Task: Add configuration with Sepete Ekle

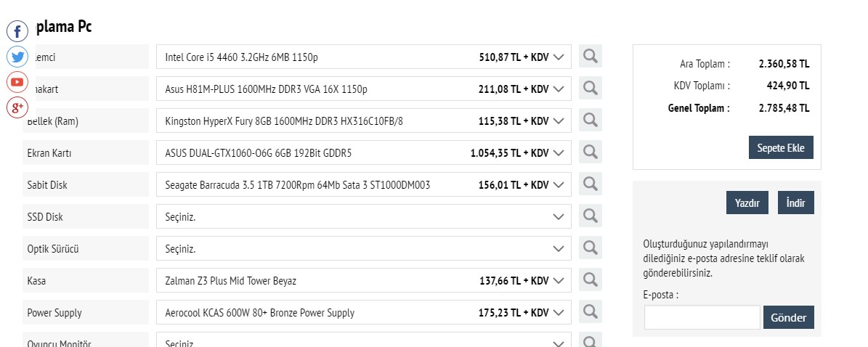Action: 781,148
